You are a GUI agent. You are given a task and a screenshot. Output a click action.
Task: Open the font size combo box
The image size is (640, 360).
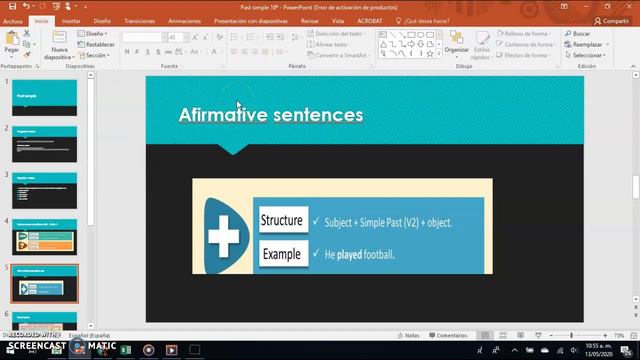click(x=178, y=38)
